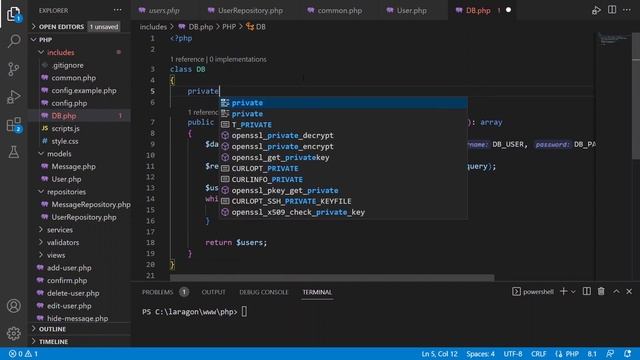Switch to users.php tab
The image size is (640, 360).
(165, 10)
